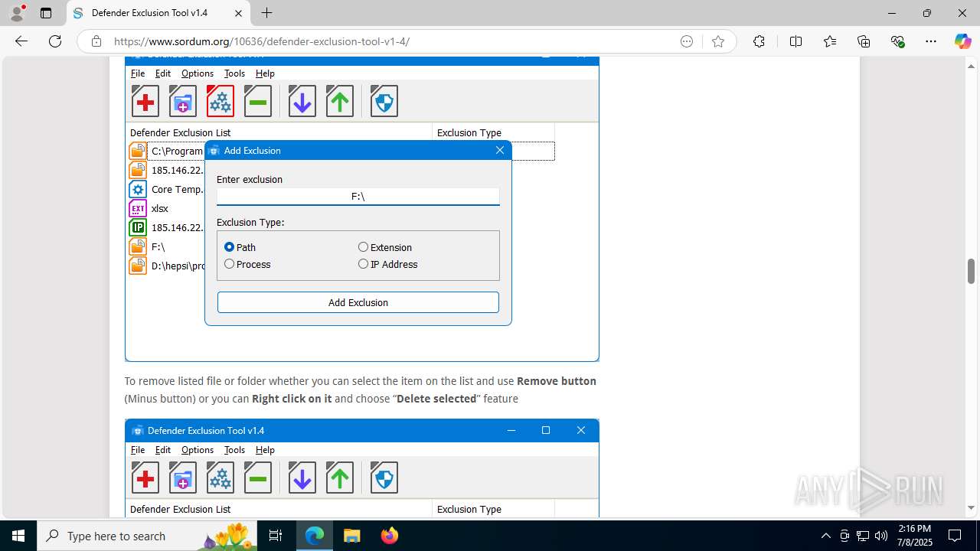Open Firefox from taskbar
The width and height of the screenshot is (980, 551).
click(389, 536)
